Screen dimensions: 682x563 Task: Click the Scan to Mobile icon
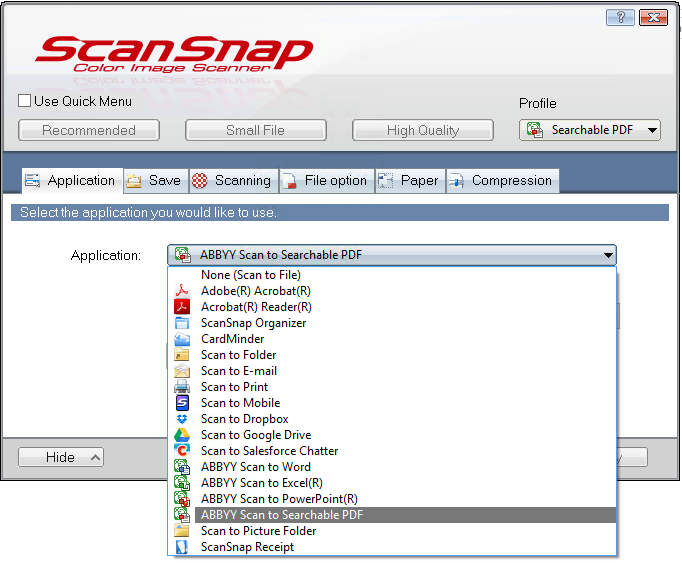click(x=182, y=403)
